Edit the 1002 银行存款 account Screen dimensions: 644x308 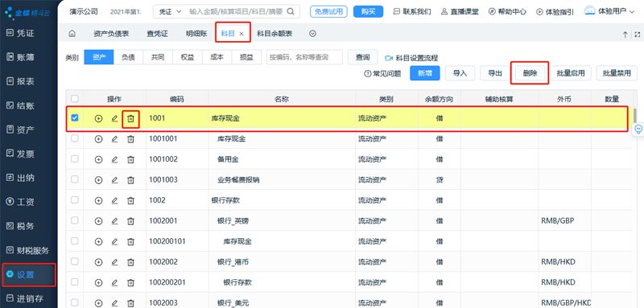(114, 200)
